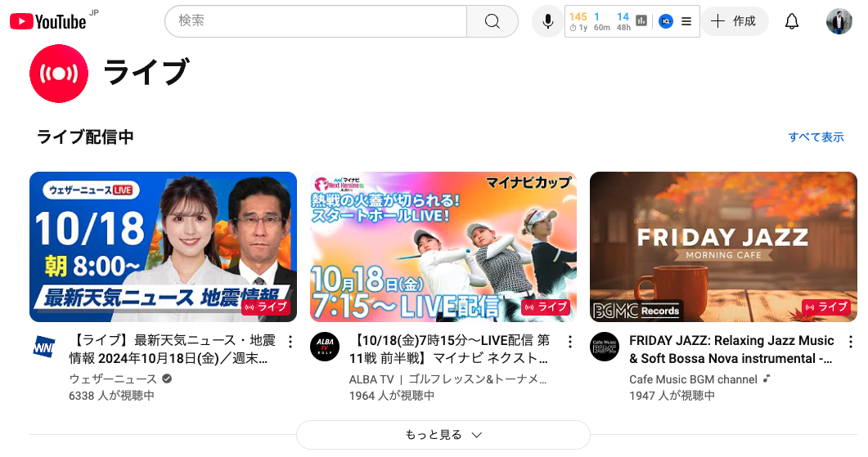Open the Weathernews channel avatar

[44, 347]
